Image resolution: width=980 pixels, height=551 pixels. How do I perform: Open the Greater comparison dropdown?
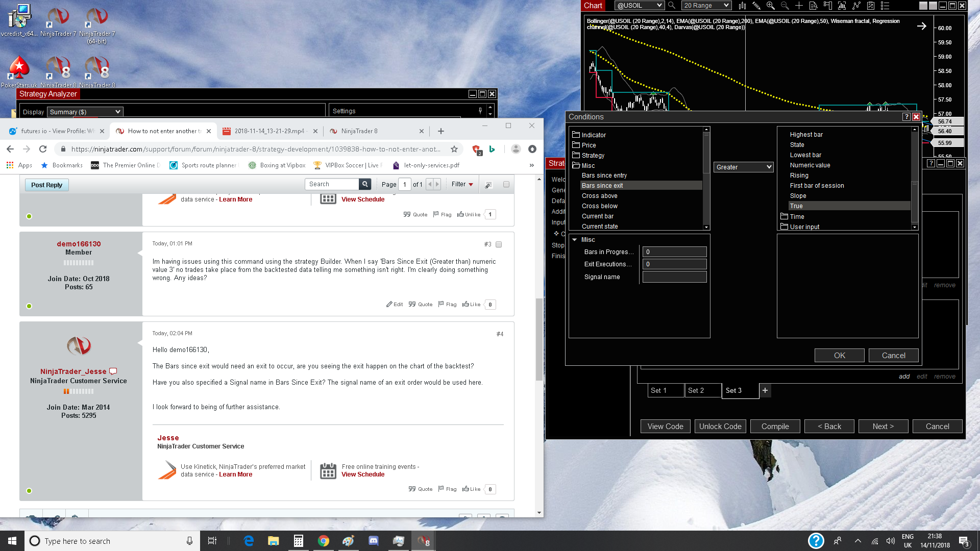click(743, 167)
